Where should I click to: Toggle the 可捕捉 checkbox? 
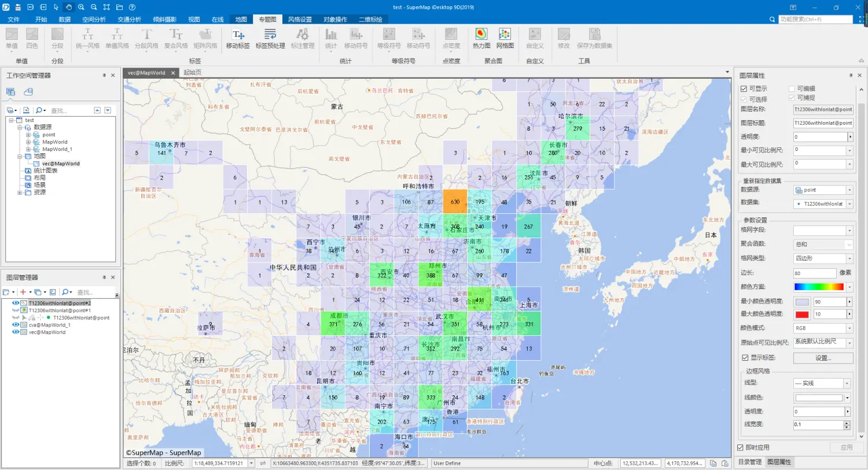(x=792, y=98)
